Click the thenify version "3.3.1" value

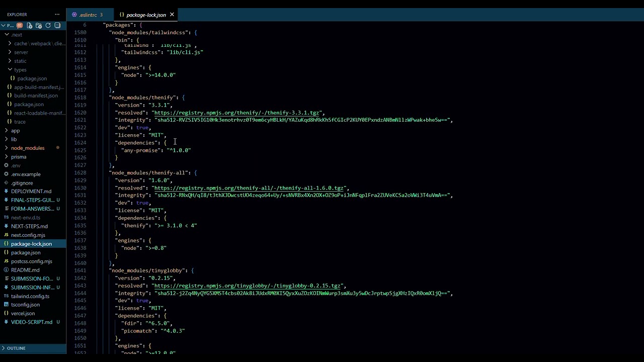[x=159, y=105]
